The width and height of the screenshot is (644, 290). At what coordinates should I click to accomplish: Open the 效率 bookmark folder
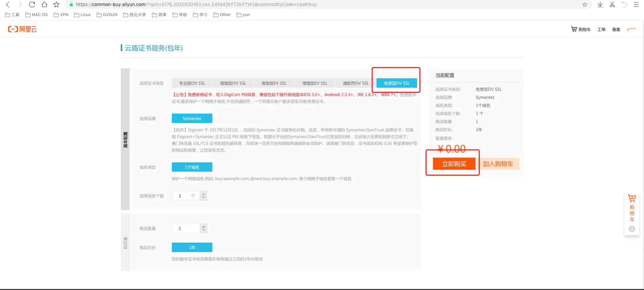[x=159, y=15]
